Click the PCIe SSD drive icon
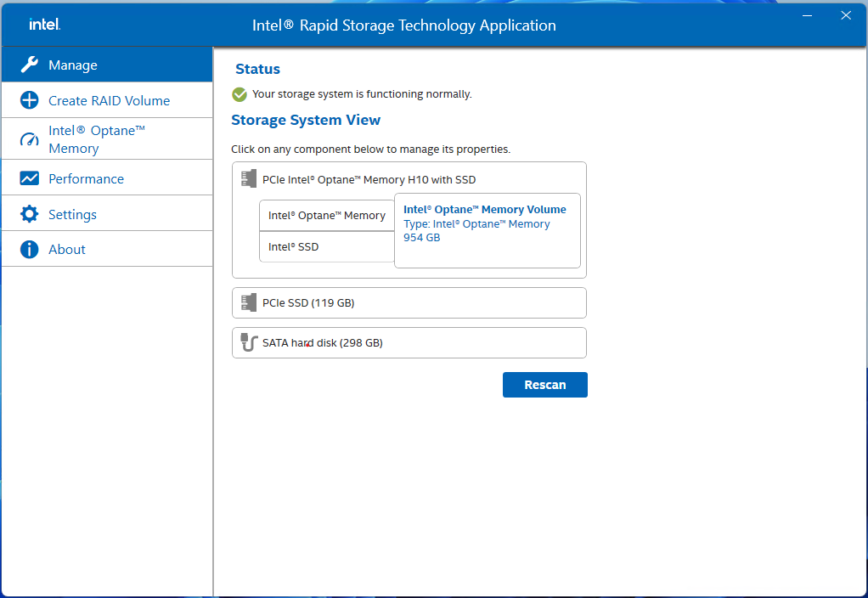This screenshot has width=868, height=598. [249, 302]
